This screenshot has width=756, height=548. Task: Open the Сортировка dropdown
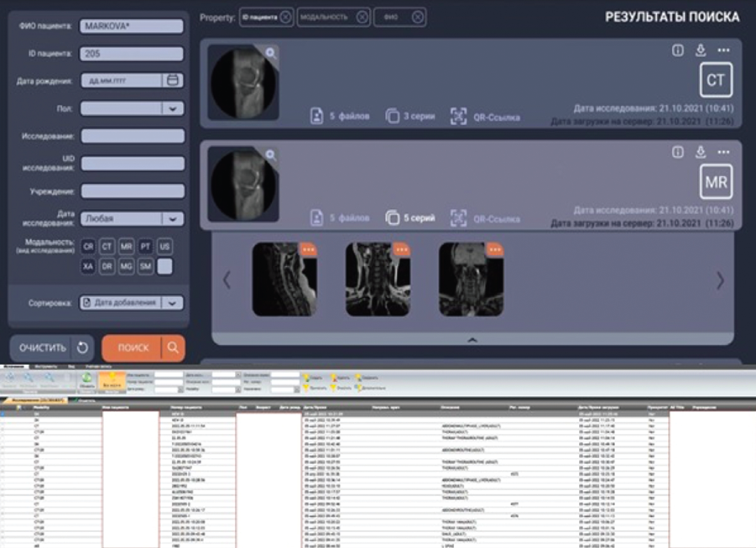[132, 303]
